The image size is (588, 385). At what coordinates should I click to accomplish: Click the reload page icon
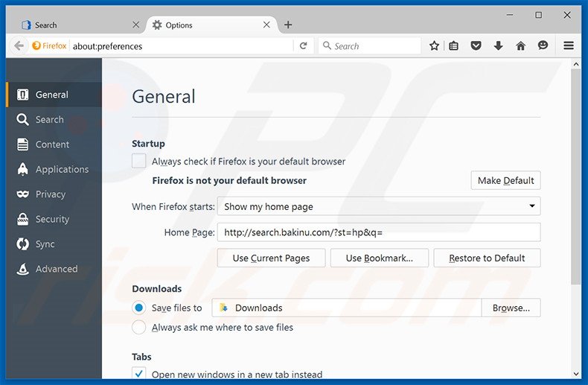(x=303, y=46)
